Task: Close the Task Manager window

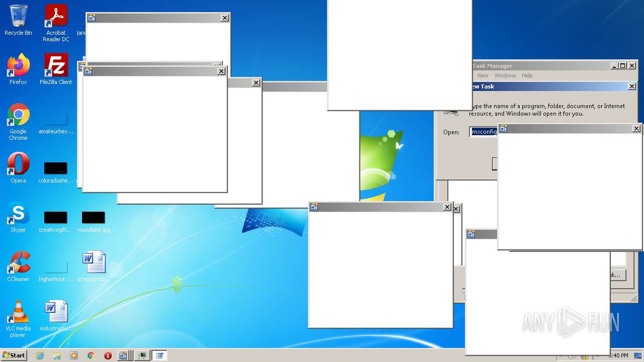Action: coord(632,66)
